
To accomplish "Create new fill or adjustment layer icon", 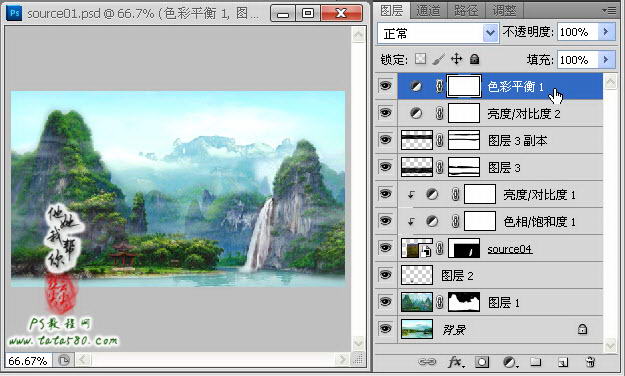I will [x=510, y=362].
